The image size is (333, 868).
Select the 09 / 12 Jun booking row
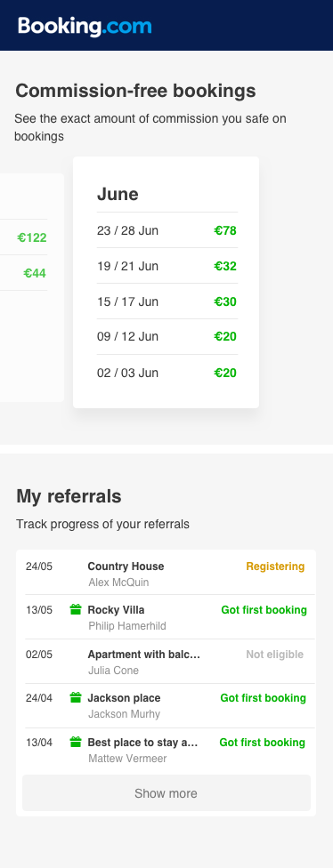pos(166,336)
